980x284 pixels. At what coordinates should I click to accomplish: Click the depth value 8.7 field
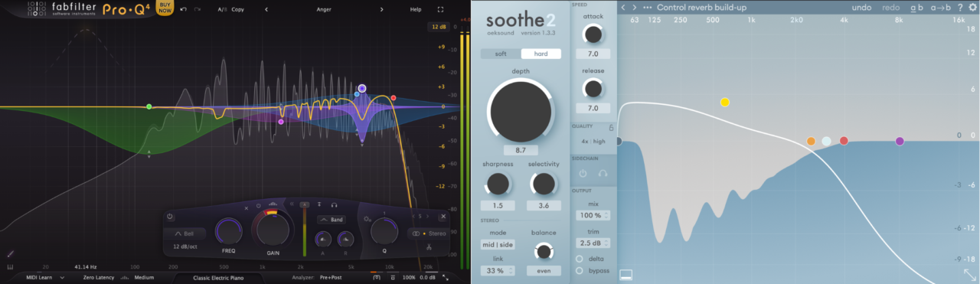point(520,149)
